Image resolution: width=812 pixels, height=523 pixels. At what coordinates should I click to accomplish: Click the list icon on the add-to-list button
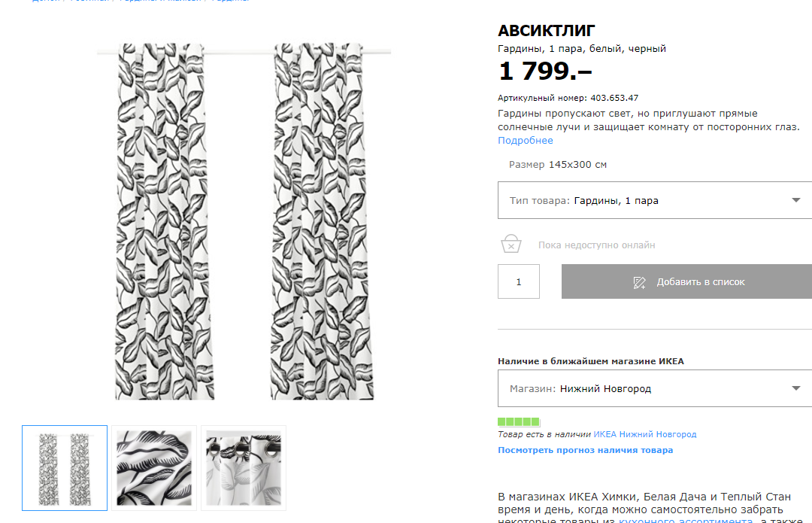[640, 282]
